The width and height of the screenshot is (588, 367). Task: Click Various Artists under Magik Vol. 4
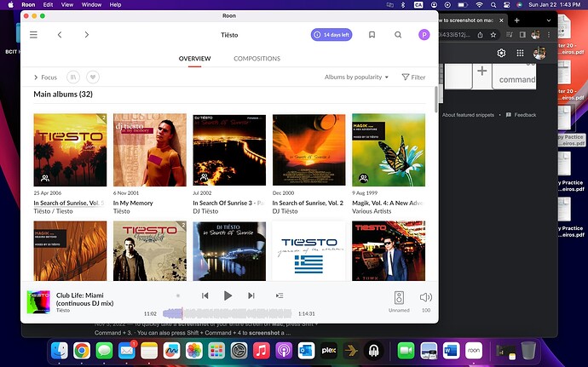[372, 211]
